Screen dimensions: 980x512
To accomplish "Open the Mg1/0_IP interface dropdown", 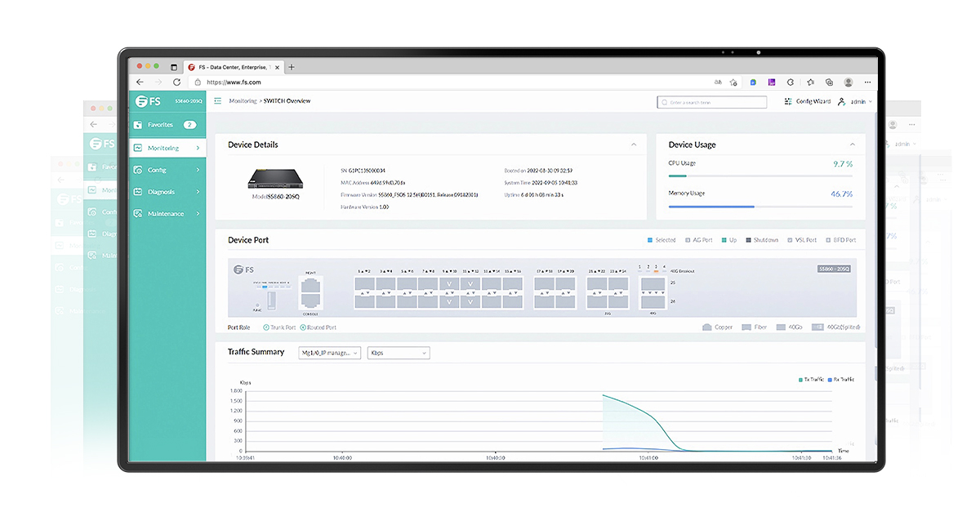I will click(330, 353).
